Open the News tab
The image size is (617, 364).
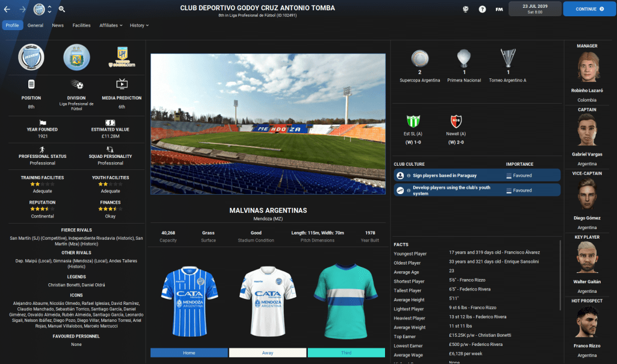[x=58, y=25]
